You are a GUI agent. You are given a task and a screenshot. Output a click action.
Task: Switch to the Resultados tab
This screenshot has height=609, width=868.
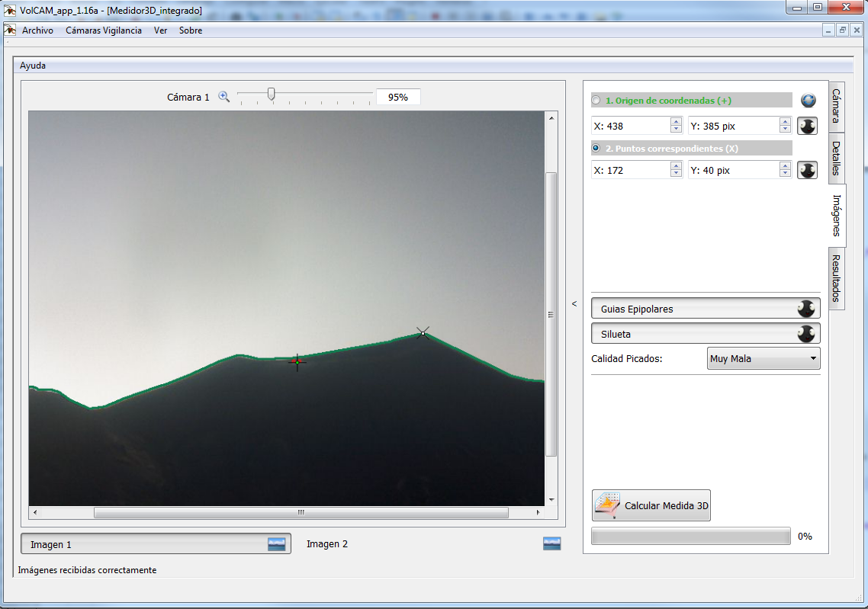837,278
